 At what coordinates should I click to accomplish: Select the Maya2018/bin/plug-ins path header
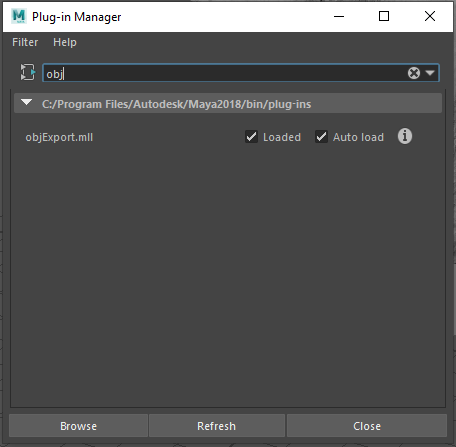point(176,104)
